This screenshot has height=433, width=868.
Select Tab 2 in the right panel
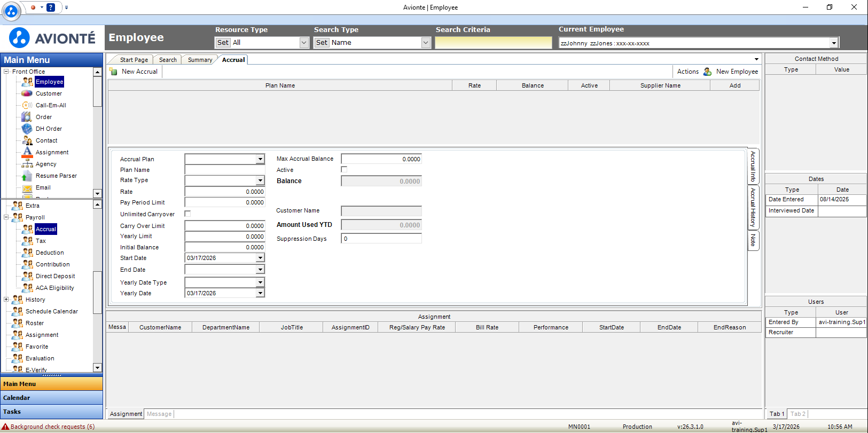(797, 414)
